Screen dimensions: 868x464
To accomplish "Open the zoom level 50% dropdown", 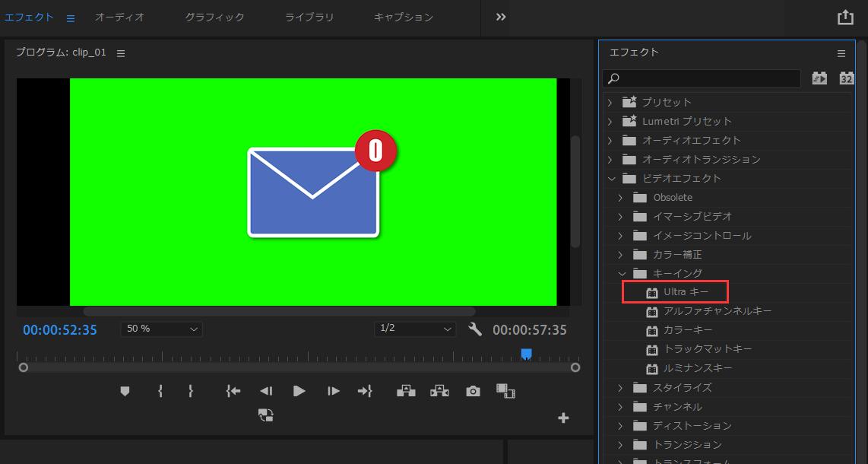I will click(x=160, y=329).
